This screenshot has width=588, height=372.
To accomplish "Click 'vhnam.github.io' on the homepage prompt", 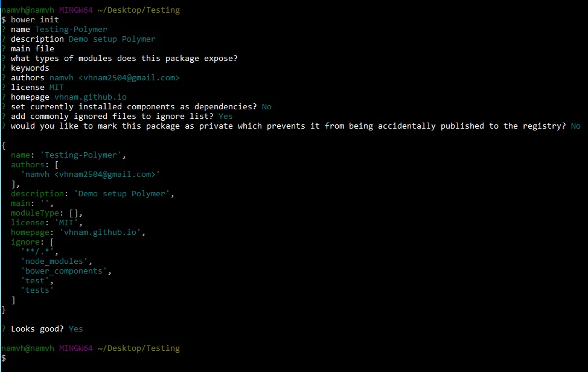I will tap(90, 97).
